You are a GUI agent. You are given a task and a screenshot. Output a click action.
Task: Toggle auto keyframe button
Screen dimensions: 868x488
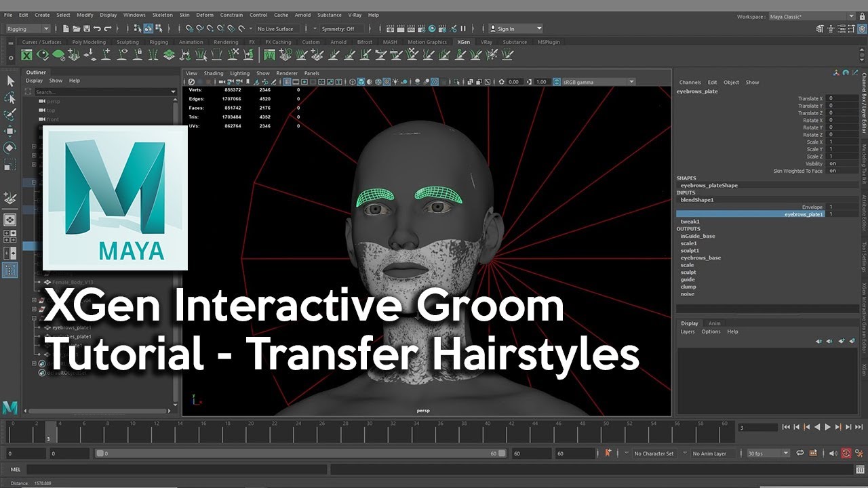pos(846,453)
